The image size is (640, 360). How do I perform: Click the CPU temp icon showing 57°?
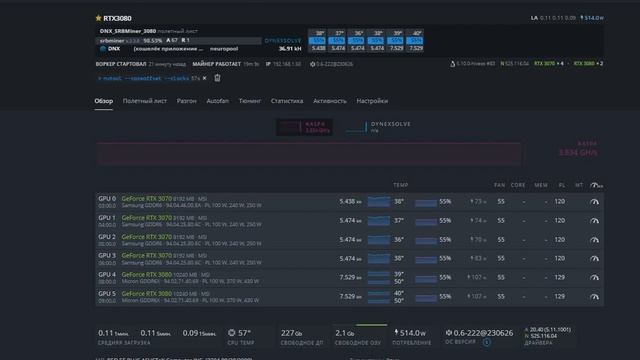(x=231, y=333)
